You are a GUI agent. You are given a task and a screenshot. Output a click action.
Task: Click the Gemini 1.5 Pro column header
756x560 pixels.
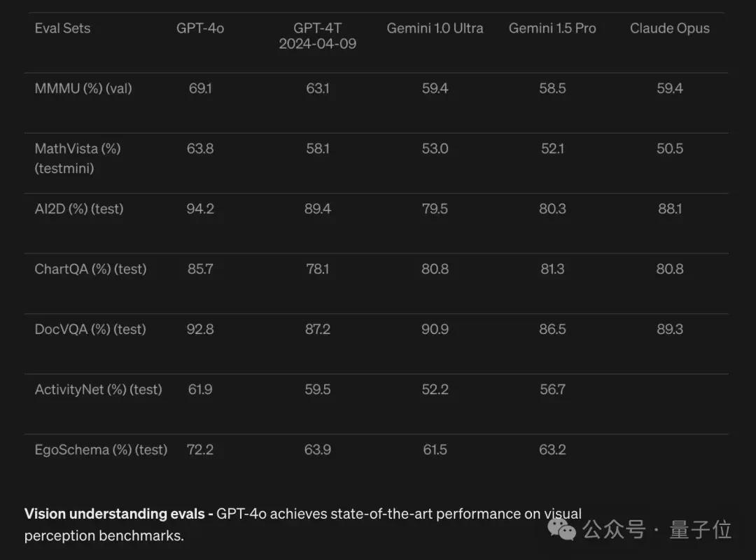tap(552, 28)
